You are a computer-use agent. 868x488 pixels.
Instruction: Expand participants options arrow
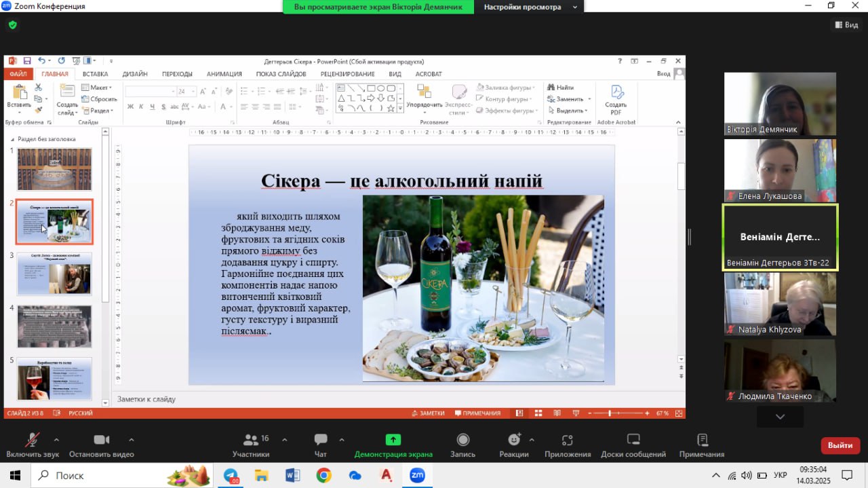284,439
